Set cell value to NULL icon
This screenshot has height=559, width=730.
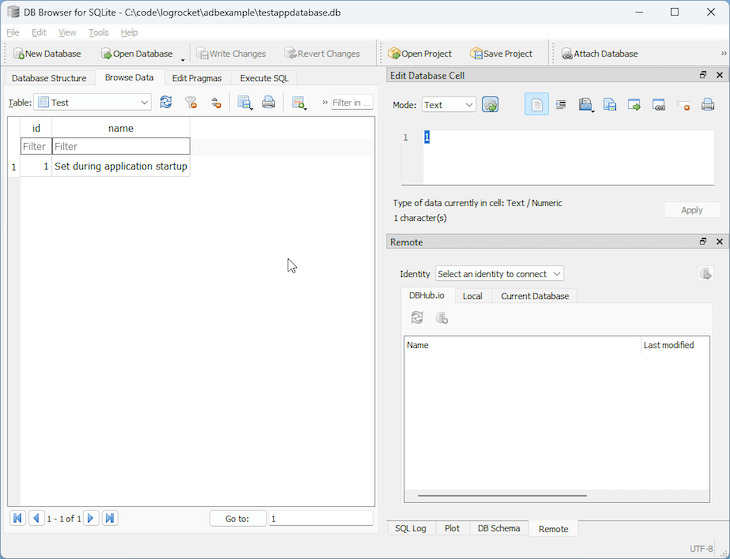pyautogui.click(x=684, y=105)
